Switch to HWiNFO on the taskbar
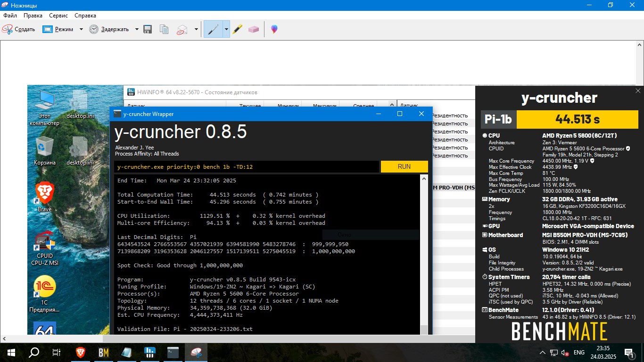Viewport: 644px width, 362px height. (150, 352)
